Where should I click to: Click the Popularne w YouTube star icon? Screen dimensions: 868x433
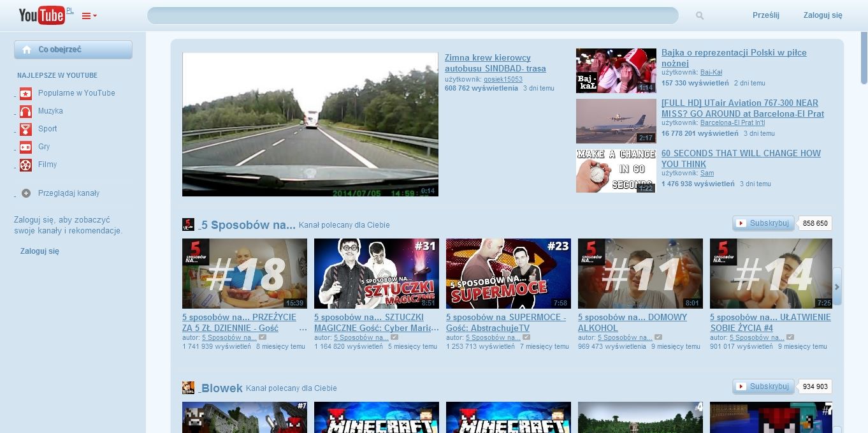click(x=25, y=93)
